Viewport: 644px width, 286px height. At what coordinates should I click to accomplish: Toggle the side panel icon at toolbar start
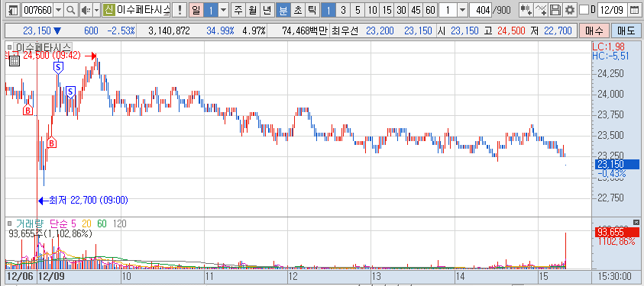point(14,10)
